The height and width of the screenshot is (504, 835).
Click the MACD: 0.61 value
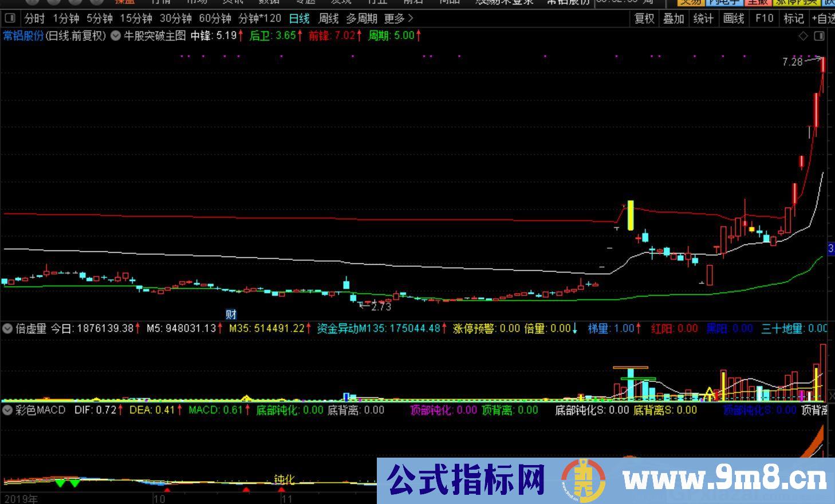[219, 410]
